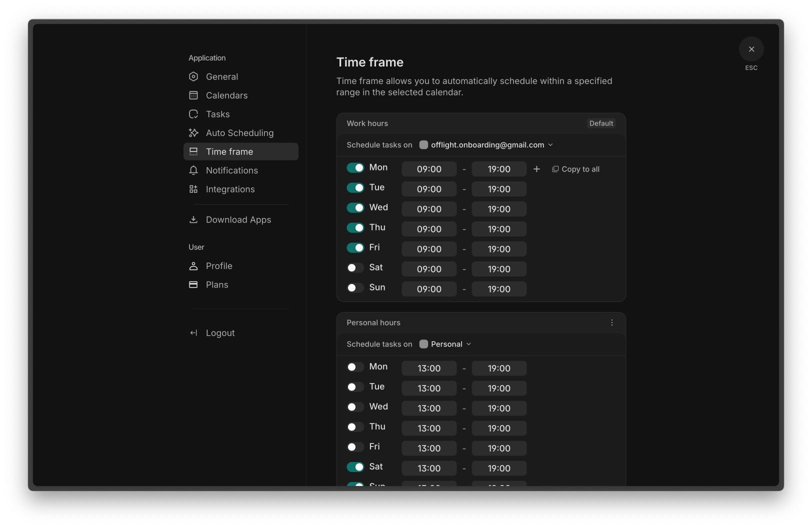Open Wednesday work end time picker

click(499, 209)
